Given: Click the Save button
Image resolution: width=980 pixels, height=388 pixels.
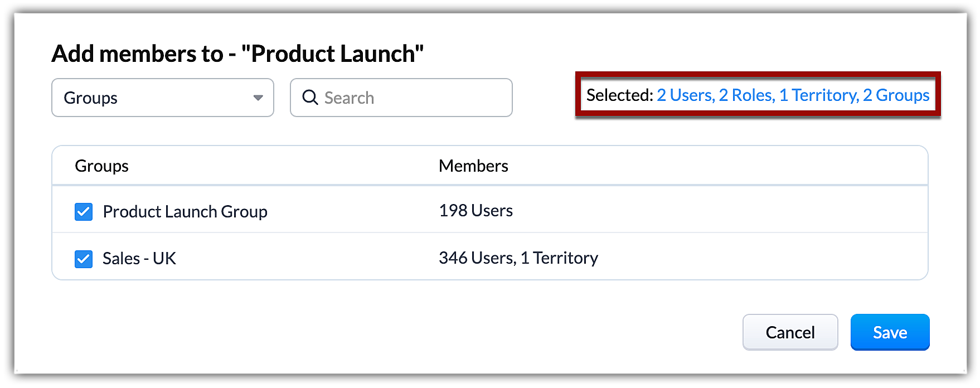Looking at the screenshot, I should [x=890, y=332].
